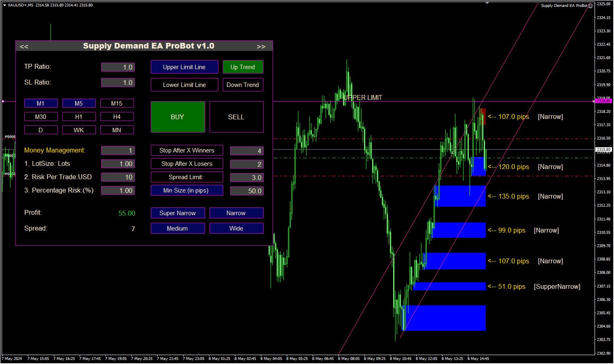
Task: Toggle the Up Trend button
Action: [x=243, y=67]
